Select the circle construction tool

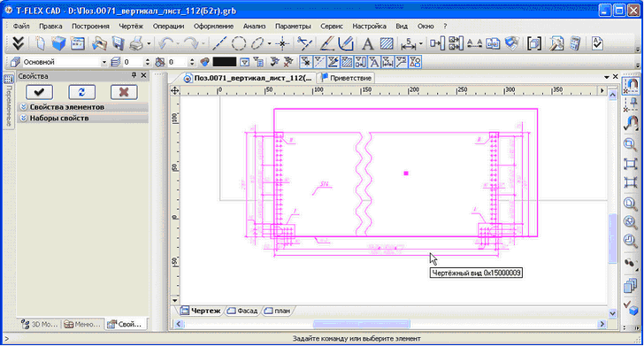pyautogui.click(x=238, y=43)
